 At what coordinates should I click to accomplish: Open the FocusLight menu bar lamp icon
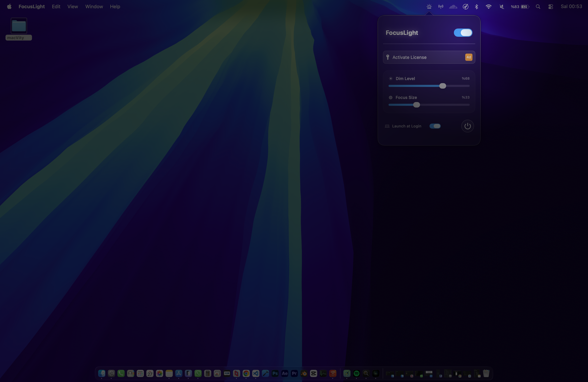point(429,6)
